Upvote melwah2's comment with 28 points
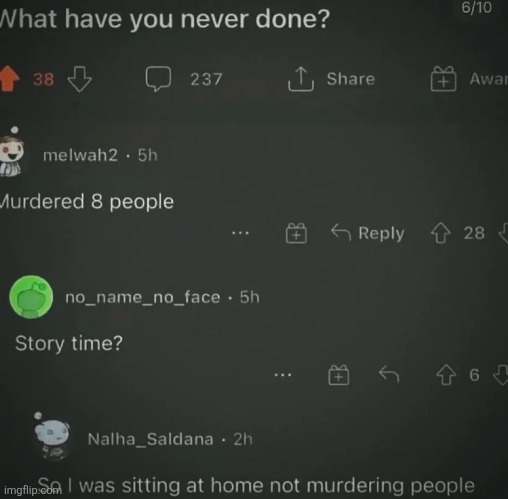Viewport: 508px width, 499px height. [x=441, y=233]
